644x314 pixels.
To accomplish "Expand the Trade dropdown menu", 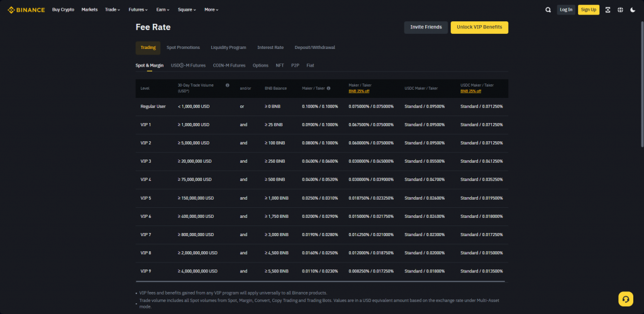I will 113,10.
